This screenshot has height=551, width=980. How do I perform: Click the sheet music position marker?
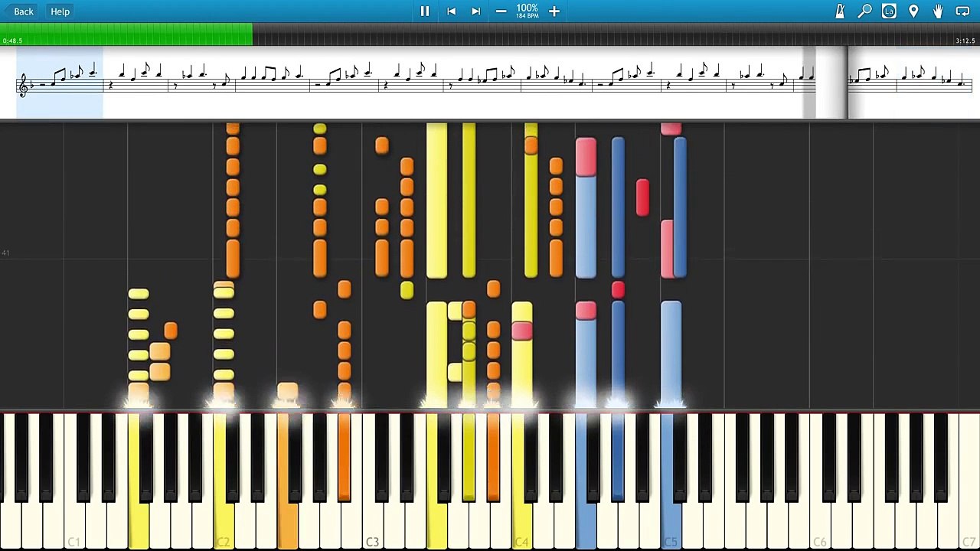[x=847, y=82]
